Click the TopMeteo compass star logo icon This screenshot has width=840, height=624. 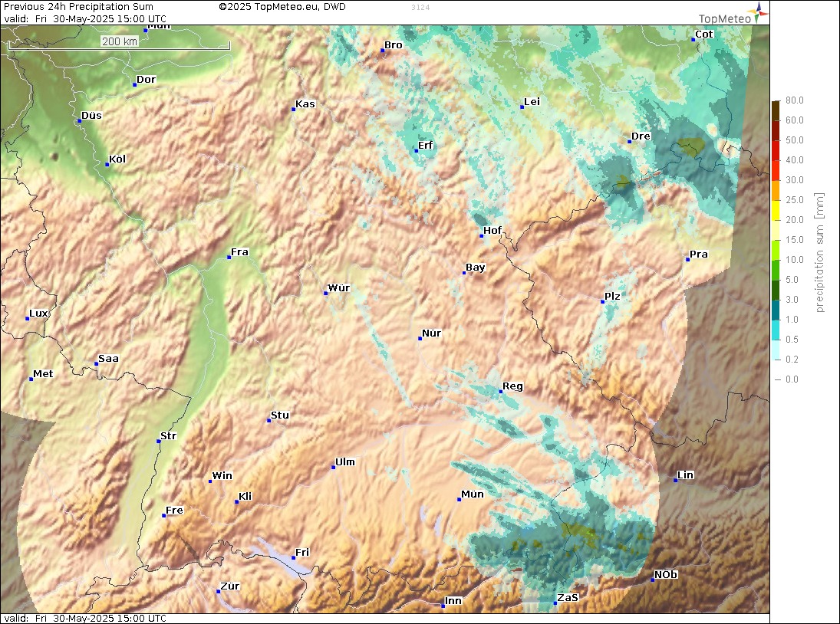coord(759,11)
